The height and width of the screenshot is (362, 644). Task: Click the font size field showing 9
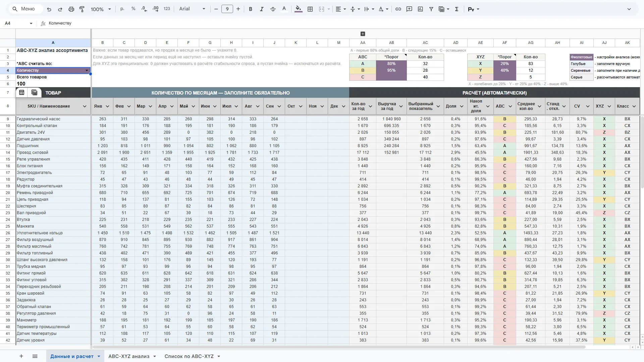coord(227,9)
